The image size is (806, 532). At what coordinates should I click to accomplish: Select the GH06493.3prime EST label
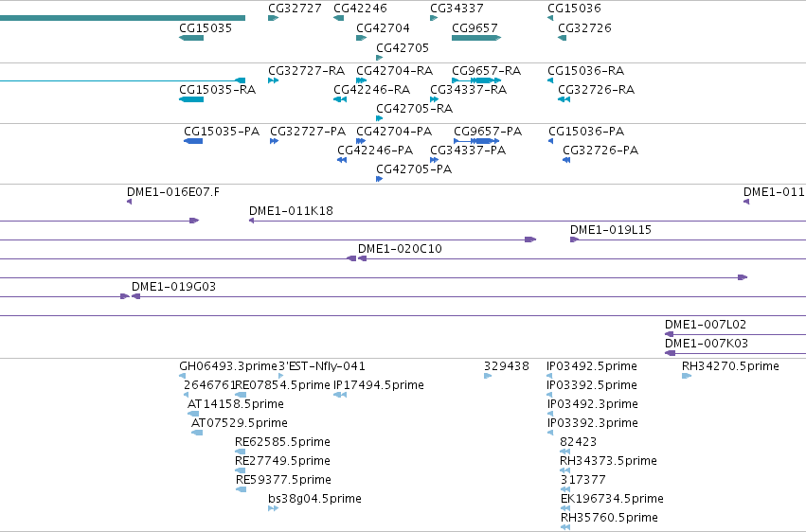point(227,366)
